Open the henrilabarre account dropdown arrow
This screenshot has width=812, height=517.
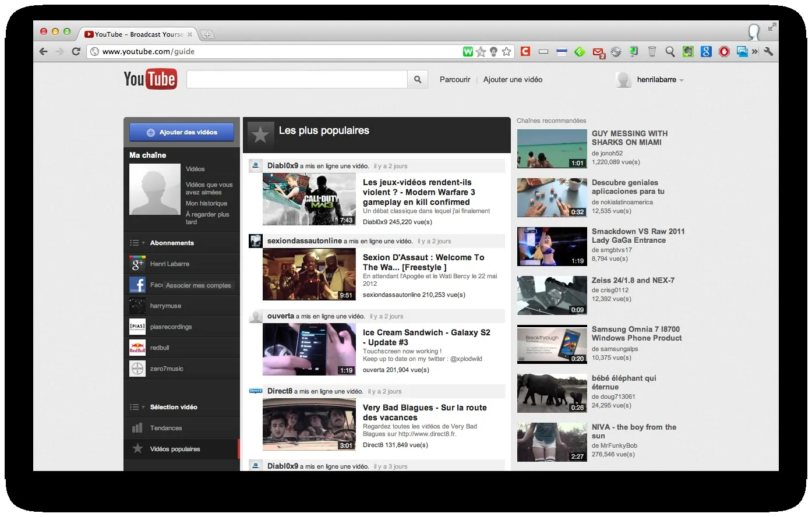tap(682, 80)
